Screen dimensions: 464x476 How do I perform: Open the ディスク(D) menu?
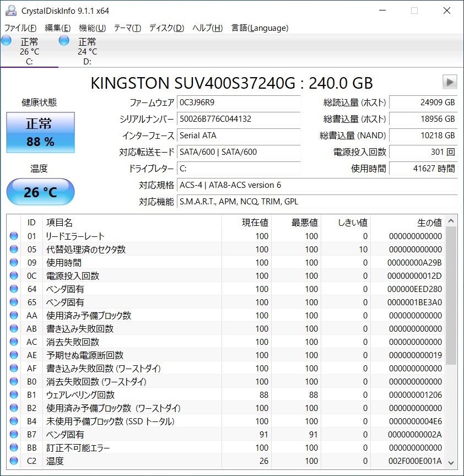click(x=167, y=28)
